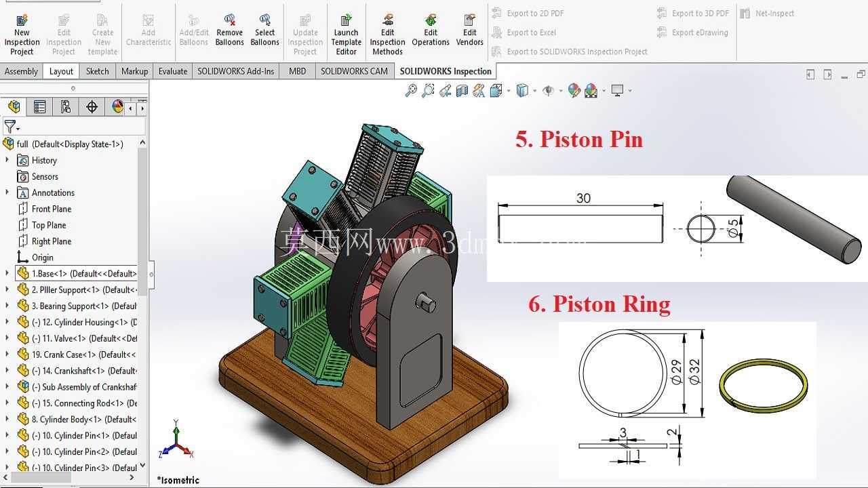Click full (Default<Display State-1>) root item
The height and width of the screenshot is (488, 868).
coord(70,144)
